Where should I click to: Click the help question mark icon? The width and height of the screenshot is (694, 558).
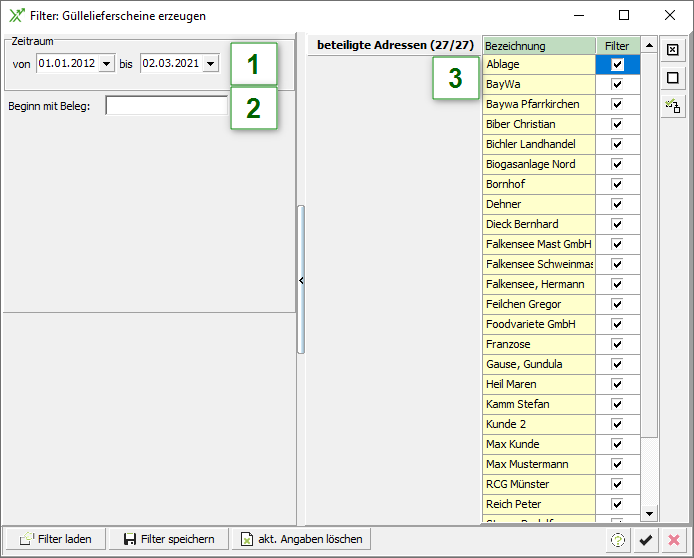point(618,540)
